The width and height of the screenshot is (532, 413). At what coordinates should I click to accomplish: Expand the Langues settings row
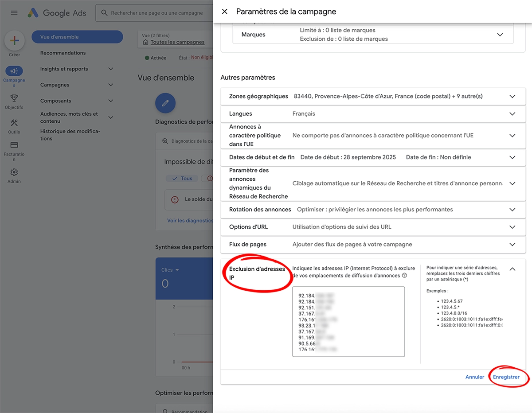[512, 114]
